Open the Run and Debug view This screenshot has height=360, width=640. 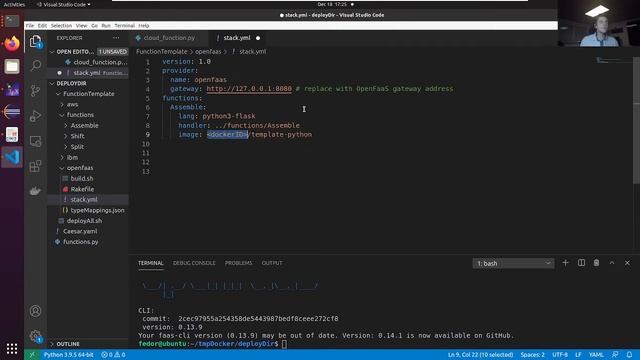click(x=36, y=116)
